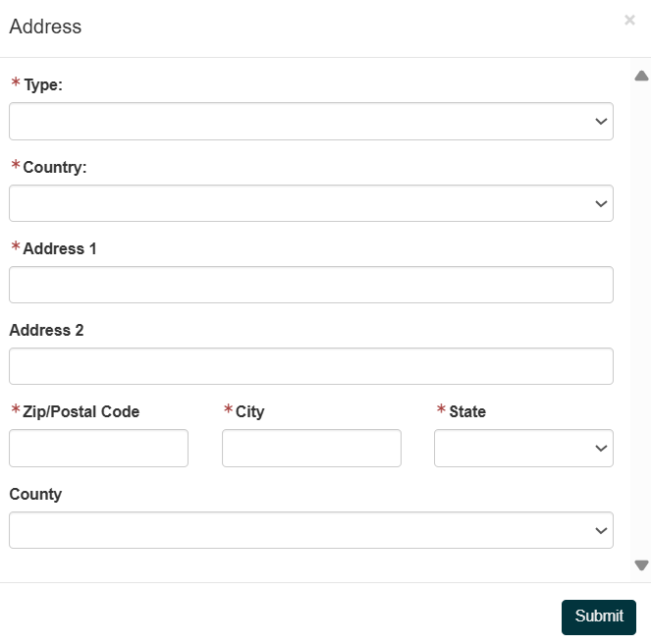
Task: Open the Type dropdown
Action: [310, 122]
